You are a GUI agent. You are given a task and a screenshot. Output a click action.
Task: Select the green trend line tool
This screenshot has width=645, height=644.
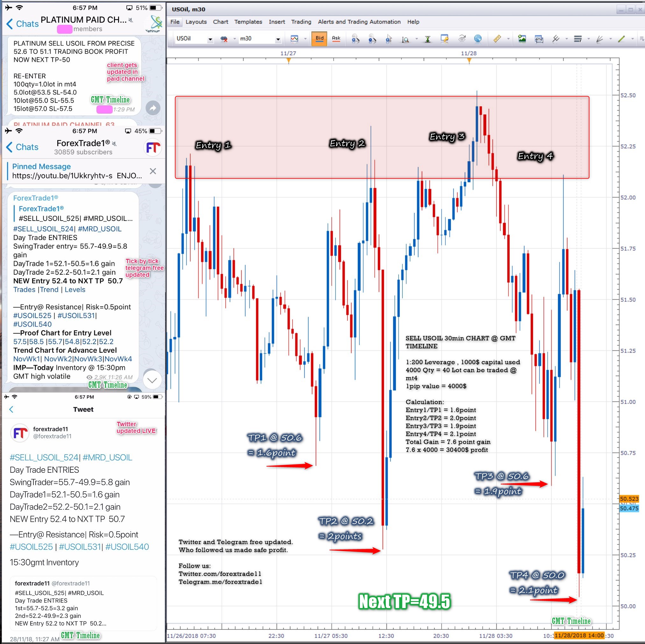pyautogui.click(x=621, y=39)
